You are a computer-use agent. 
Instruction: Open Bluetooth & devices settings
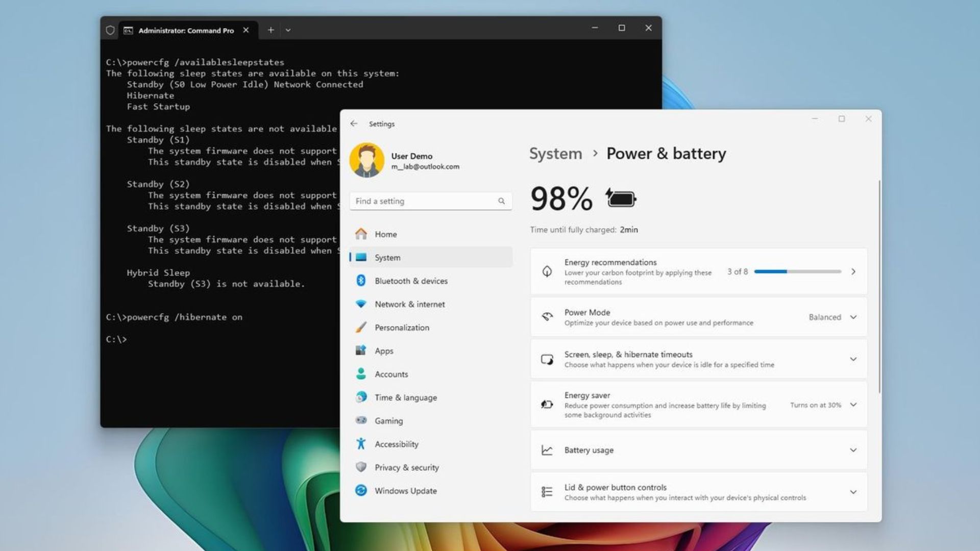tap(431, 281)
